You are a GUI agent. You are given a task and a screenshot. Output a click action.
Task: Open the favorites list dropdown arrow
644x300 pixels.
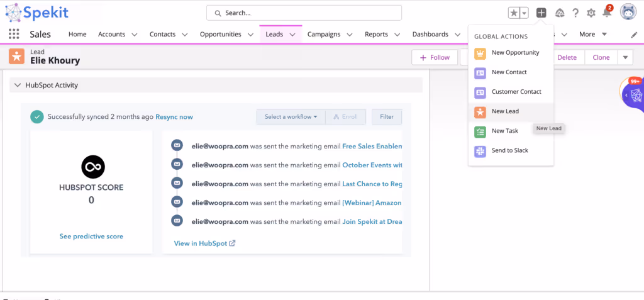tap(524, 13)
